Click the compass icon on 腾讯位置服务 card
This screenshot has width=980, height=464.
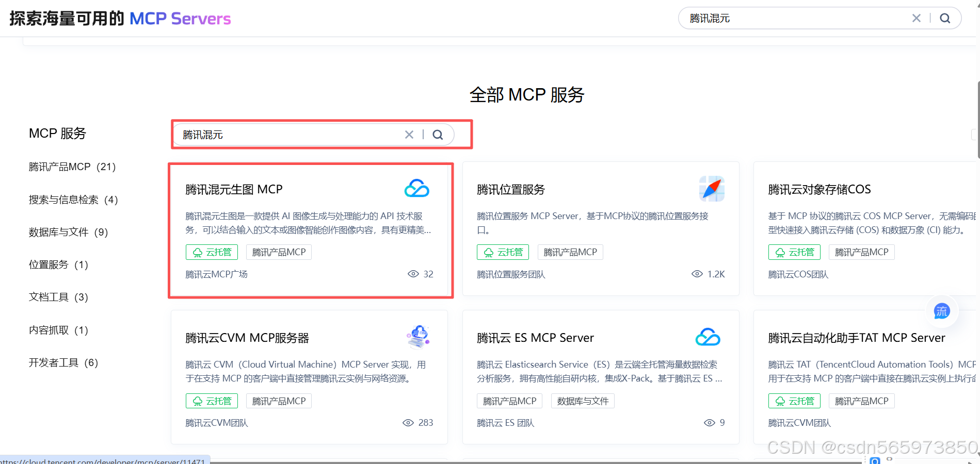point(712,189)
